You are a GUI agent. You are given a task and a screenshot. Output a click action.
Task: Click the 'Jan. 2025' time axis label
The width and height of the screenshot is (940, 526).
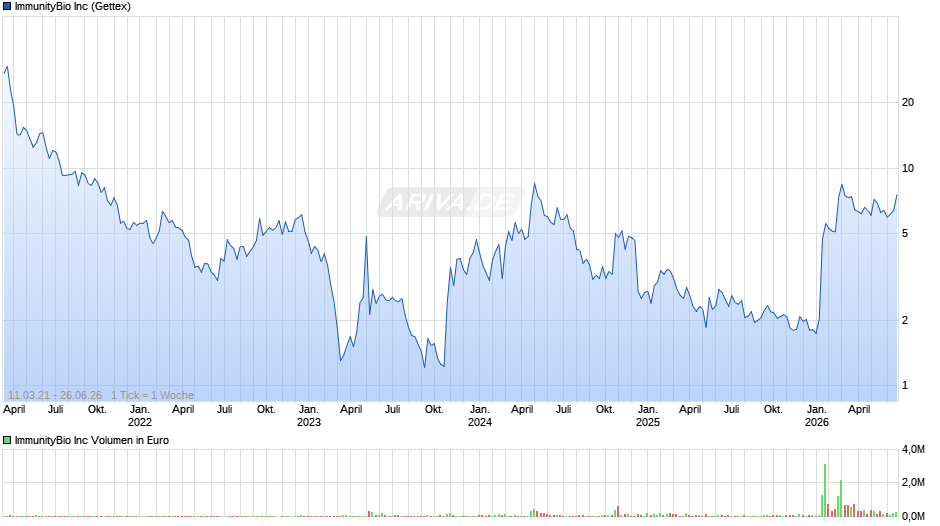coord(647,416)
